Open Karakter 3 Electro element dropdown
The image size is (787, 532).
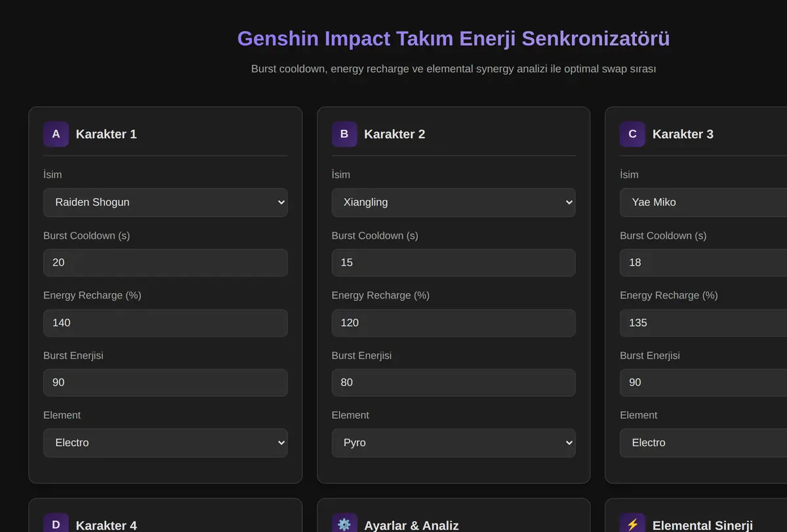pos(703,443)
